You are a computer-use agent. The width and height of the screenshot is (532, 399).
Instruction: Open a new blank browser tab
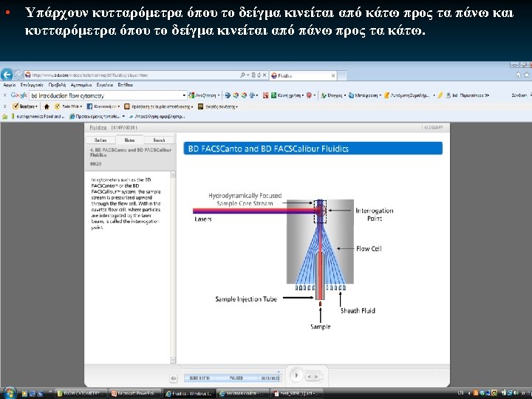[x=342, y=75]
